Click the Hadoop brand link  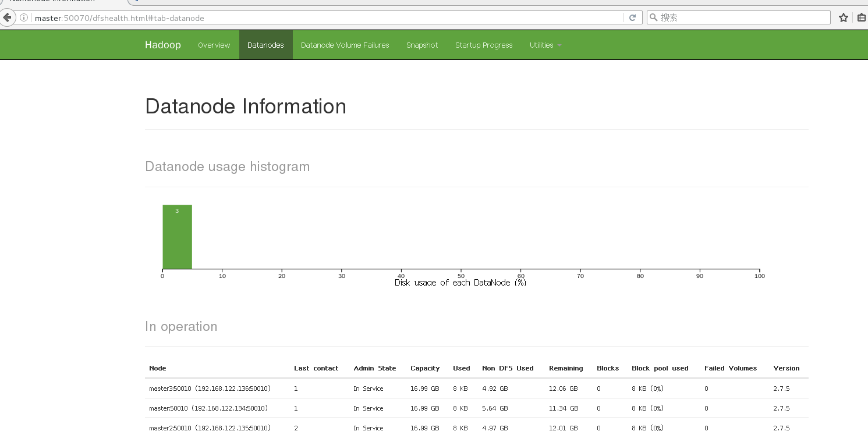coord(162,45)
